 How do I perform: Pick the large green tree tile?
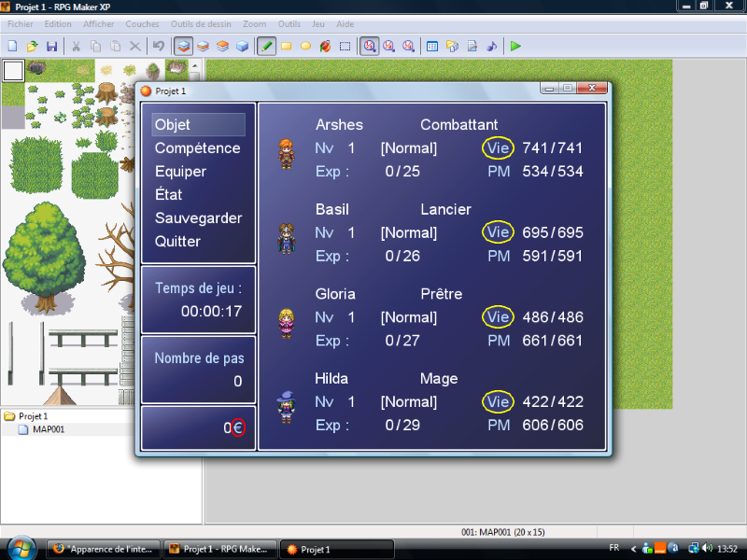44,258
